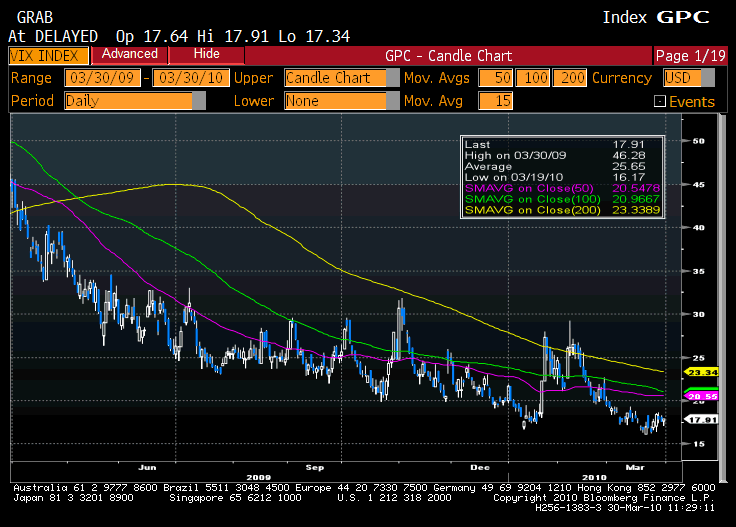This screenshot has width=736, height=527.
Task: Click the VIX INDEX security field
Action: (48, 56)
